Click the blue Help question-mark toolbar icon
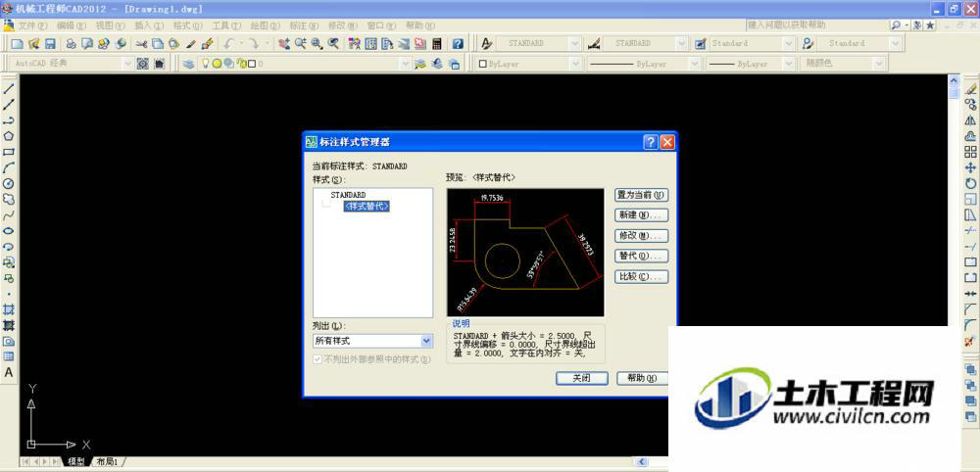 (x=458, y=44)
